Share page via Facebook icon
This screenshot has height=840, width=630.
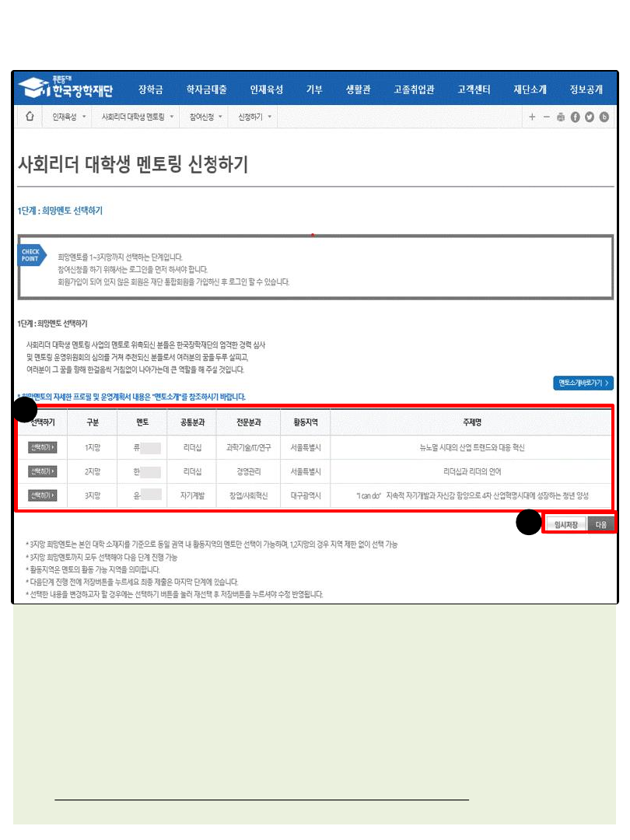[x=576, y=117]
